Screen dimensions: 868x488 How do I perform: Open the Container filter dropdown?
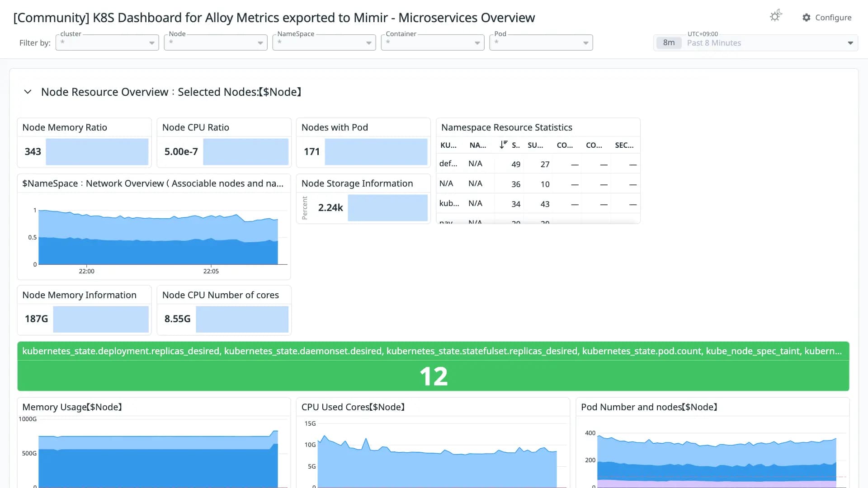[433, 42]
